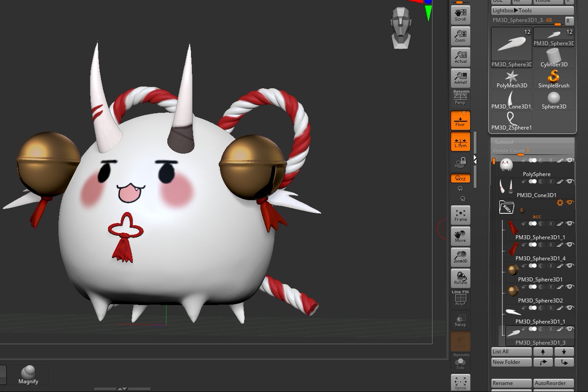This screenshot has height=392, width=588.
Task: Select the Magnify brush
Action: point(28,375)
